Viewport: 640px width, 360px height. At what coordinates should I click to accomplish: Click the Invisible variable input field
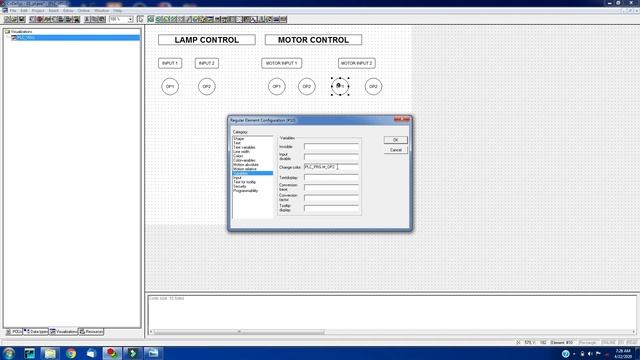331,147
